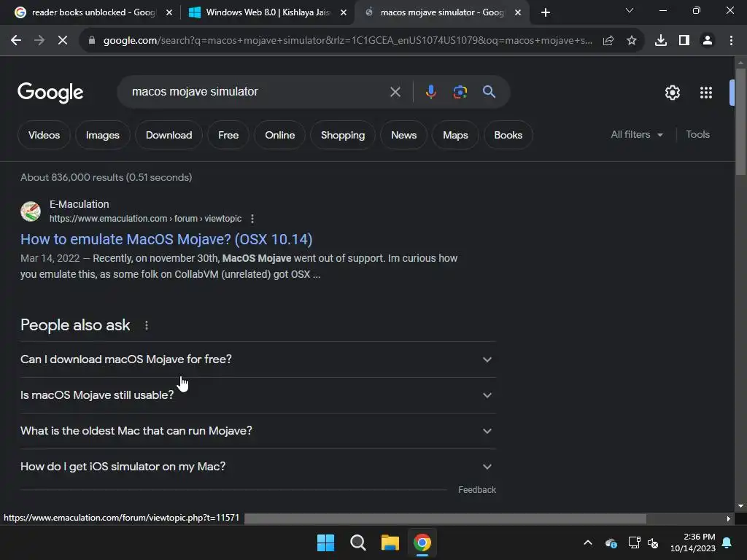
Task: Open How to emulate MacOS Mojave link
Action: point(166,239)
